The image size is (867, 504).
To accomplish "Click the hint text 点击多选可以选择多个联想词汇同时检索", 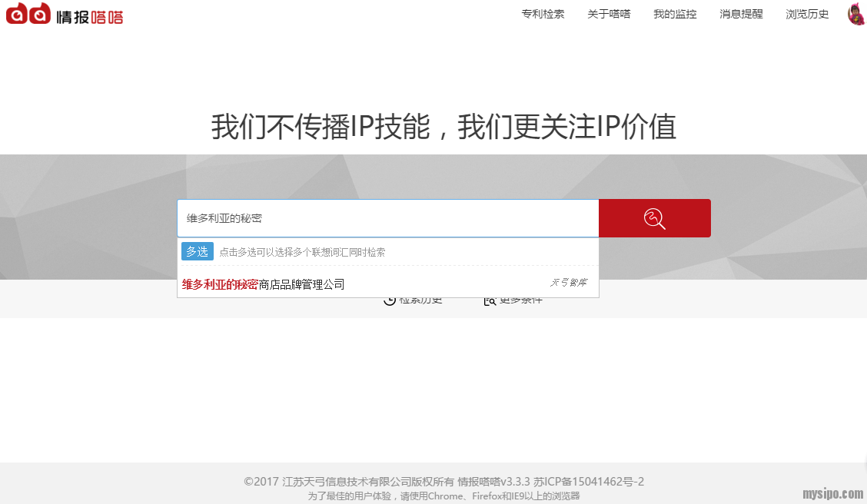I will pyautogui.click(x=303, y=252).
